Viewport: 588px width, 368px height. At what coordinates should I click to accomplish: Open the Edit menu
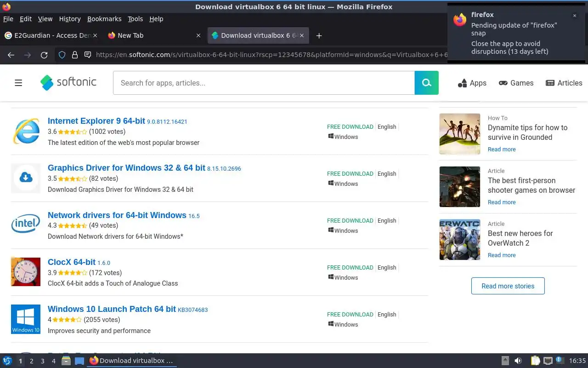[x=26, y=19]
